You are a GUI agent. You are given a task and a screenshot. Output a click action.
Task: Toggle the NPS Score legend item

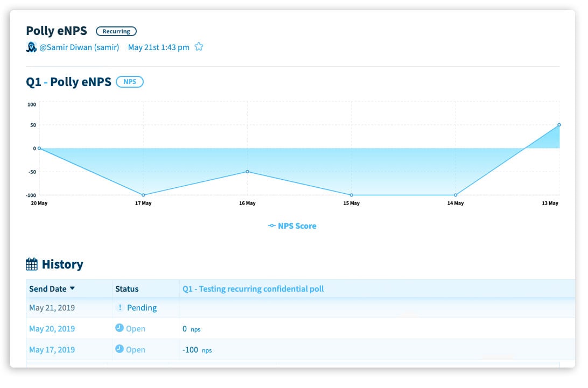click(292, 226)
